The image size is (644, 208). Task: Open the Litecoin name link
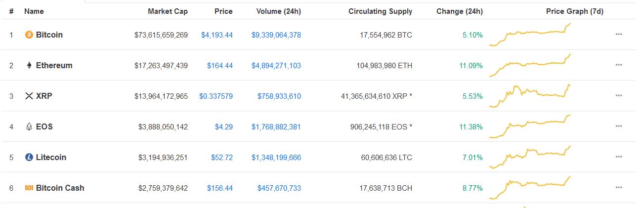pos(51,158)
